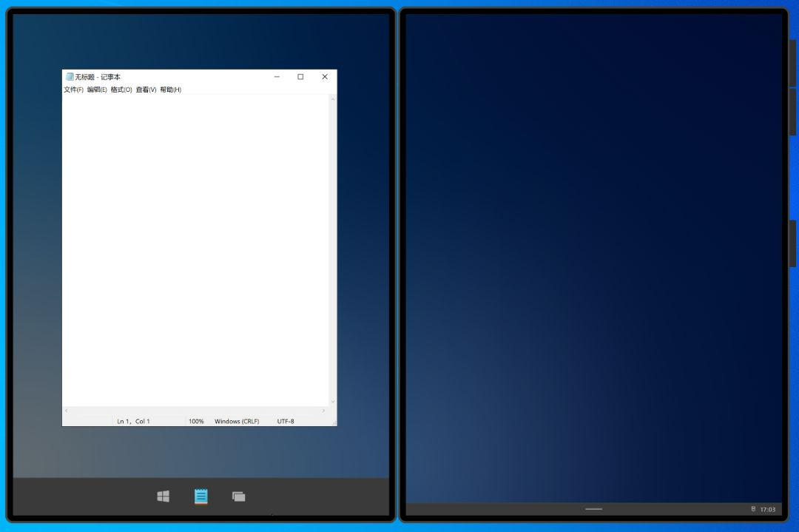
Task: Maximize the Notepad window
Action: 300,77
